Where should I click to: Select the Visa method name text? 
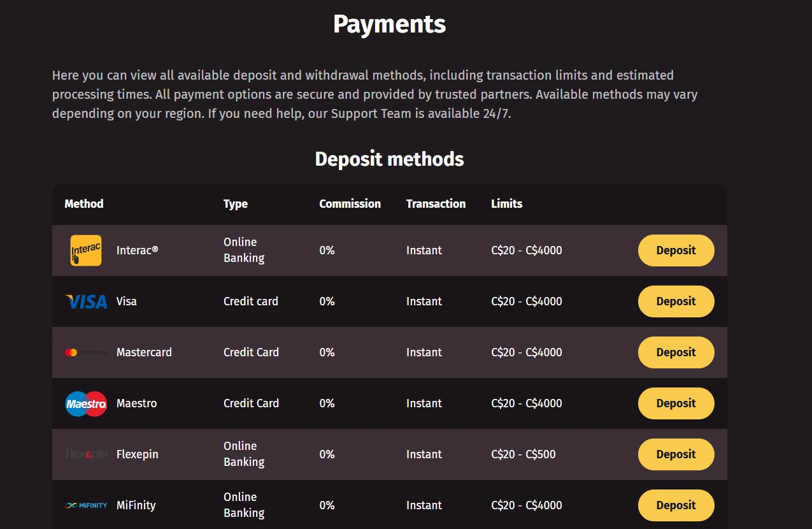click(127, 301)
